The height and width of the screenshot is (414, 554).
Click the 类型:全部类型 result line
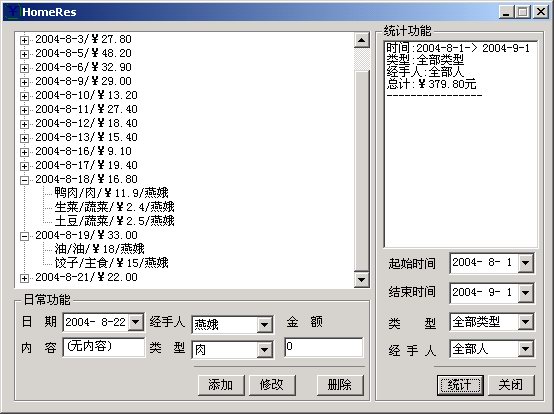(425, 59)
